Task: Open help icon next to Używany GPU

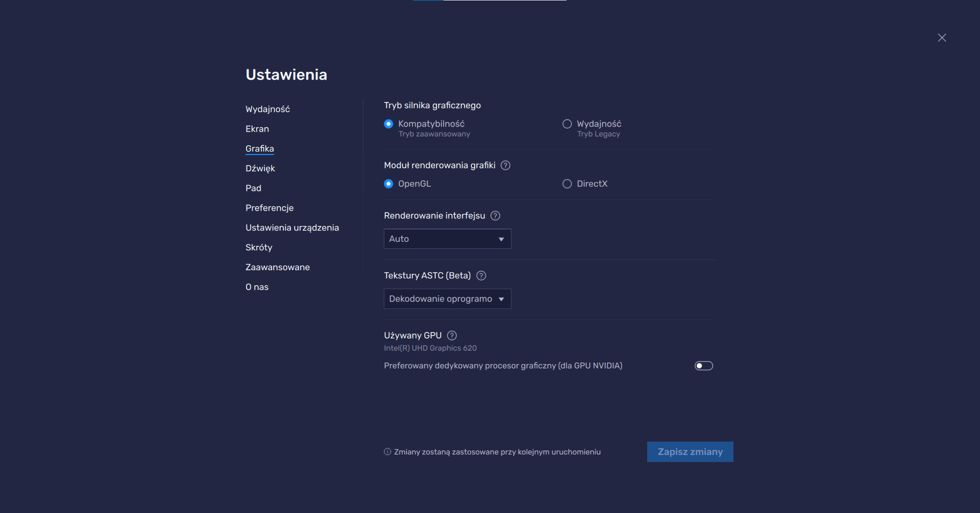Action: pos(452,336)
